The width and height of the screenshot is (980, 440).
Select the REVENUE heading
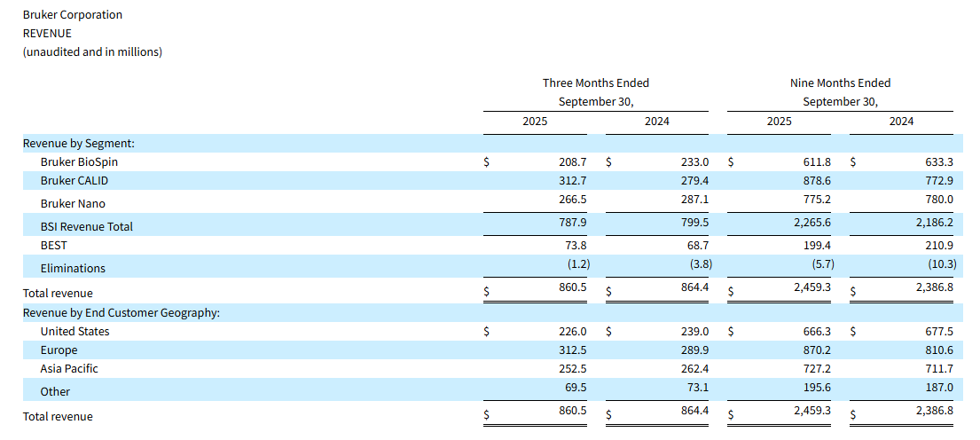[47, 34]
